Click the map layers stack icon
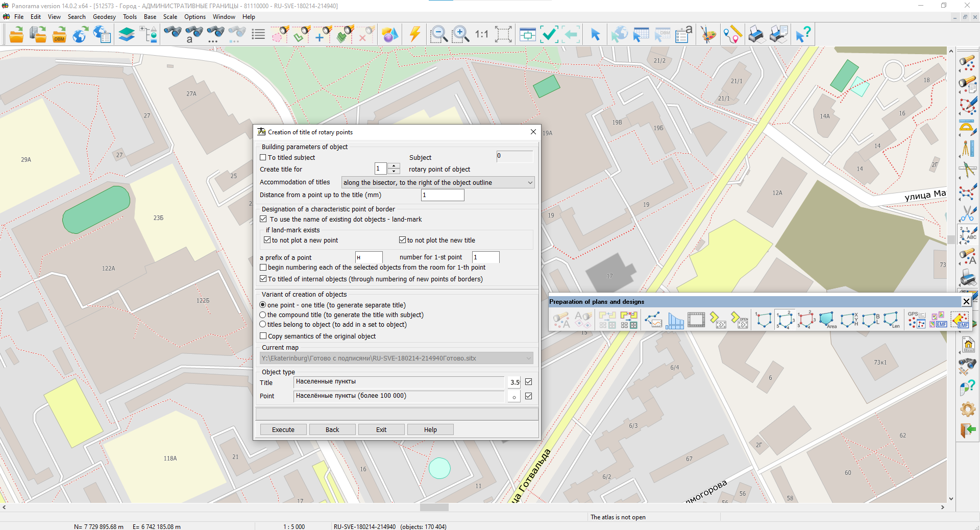980x530 pixels. (126, 35)
